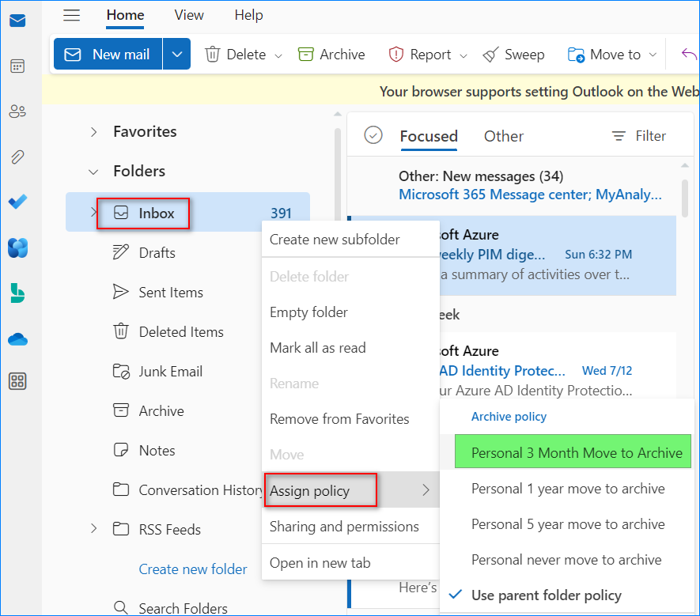Screen dimensions: 700x616
Task: Select Personal never move to archive
Action: [567, 560]
